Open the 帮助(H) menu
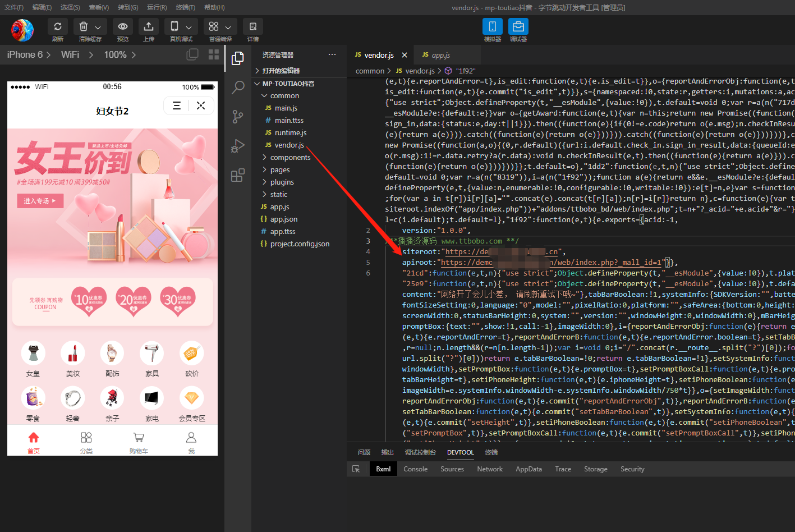795x532 pixels. [214, 7]
